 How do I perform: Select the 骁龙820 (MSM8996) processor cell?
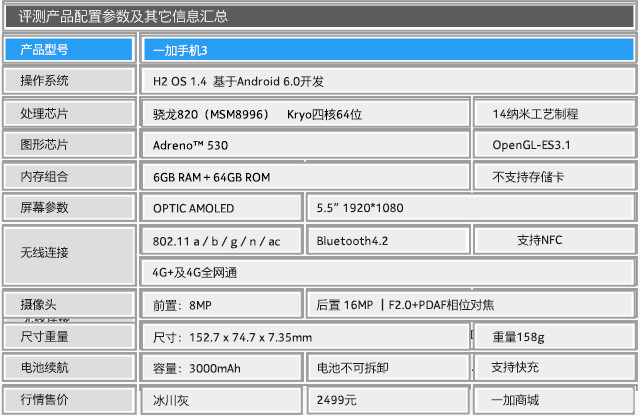pos(305,114)
